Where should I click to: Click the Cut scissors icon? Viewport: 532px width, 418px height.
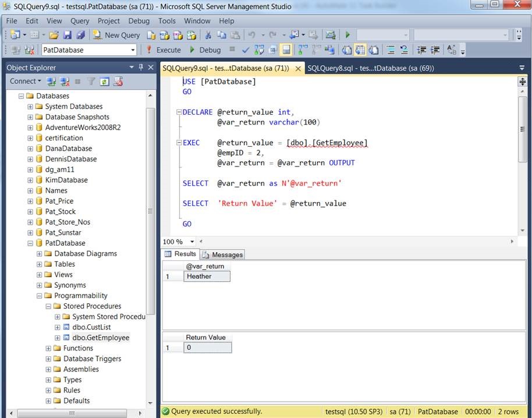(x=208, y=35)
